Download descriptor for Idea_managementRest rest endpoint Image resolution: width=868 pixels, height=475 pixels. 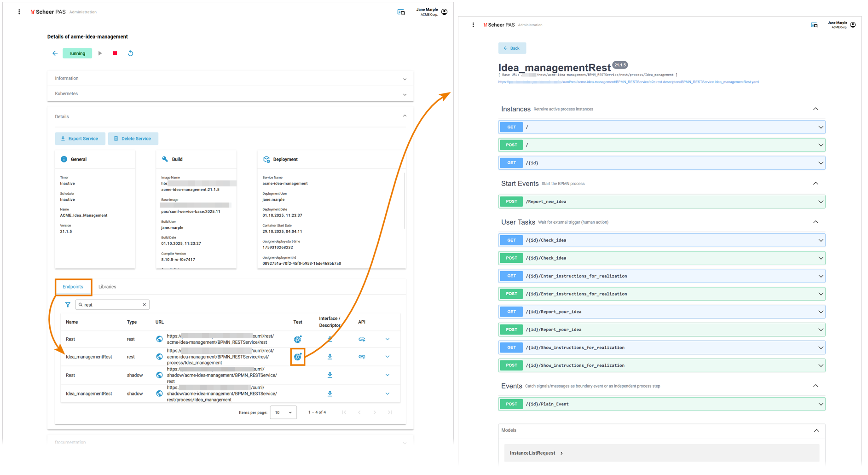330,357
